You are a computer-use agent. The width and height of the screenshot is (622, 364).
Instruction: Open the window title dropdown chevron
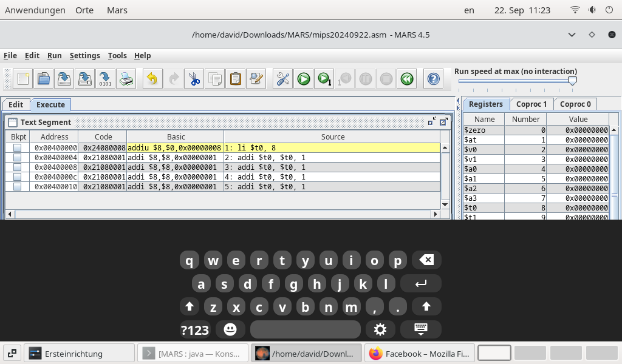click(x=573, y=35)
